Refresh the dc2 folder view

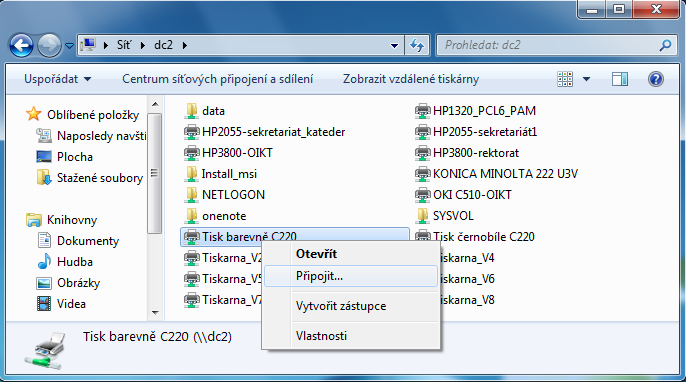click(x=417, y=45)
